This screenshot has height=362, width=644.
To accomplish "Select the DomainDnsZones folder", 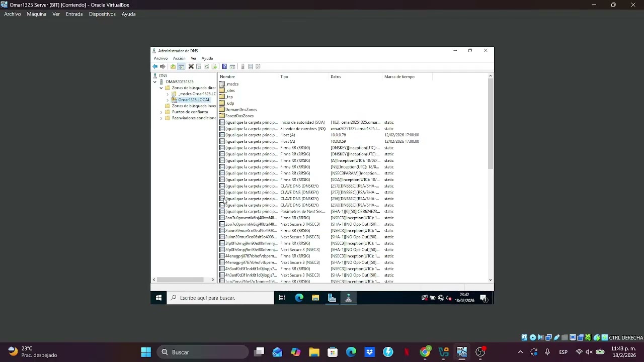I will click(x=238, y=110).
